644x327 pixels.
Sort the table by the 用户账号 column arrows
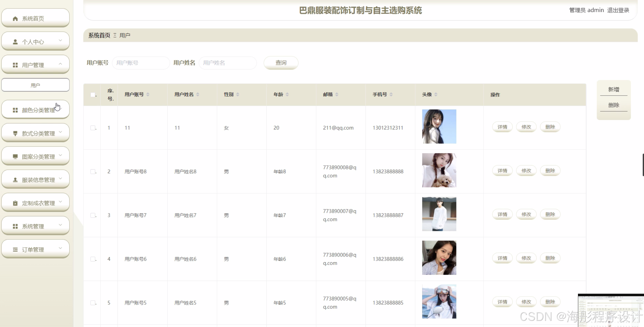click(x=148, y=94)
